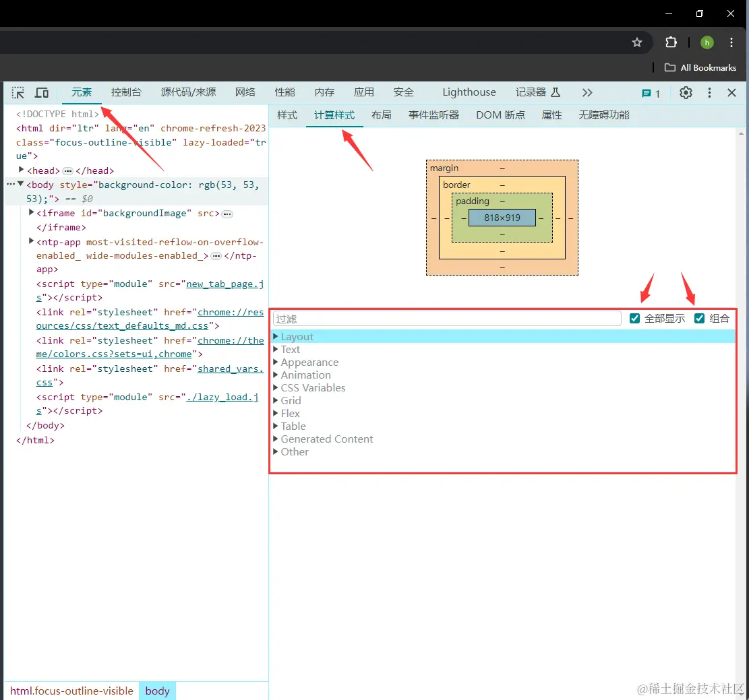Expand the head node arrow

click(21, 170)
